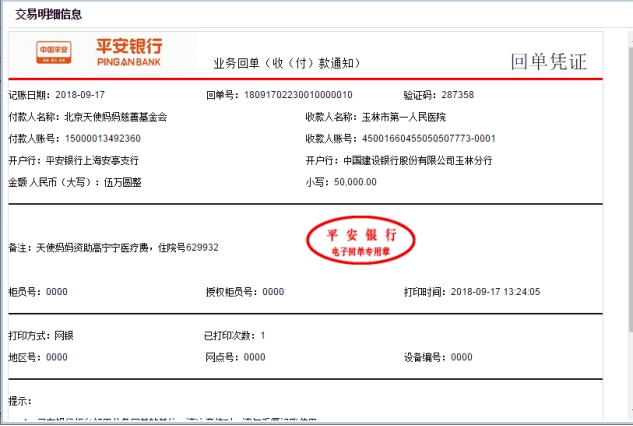
Task: Click the 中国平安 logo icon
Action: (54, 52)
